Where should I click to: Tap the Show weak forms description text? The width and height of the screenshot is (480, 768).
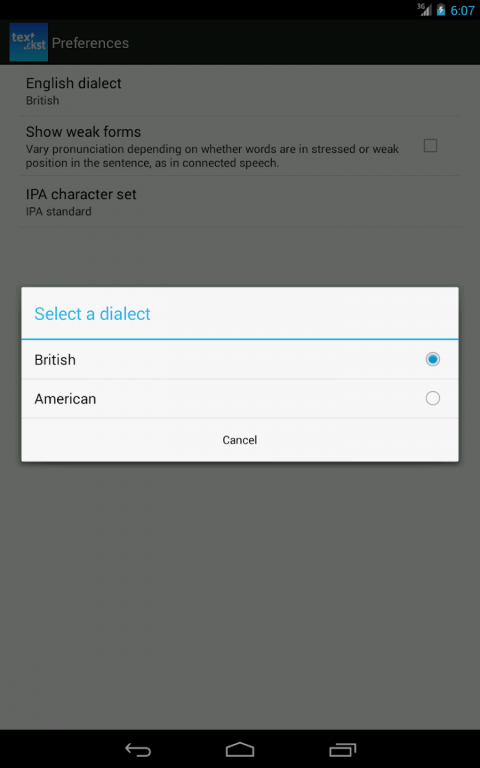tap(212, 156)
